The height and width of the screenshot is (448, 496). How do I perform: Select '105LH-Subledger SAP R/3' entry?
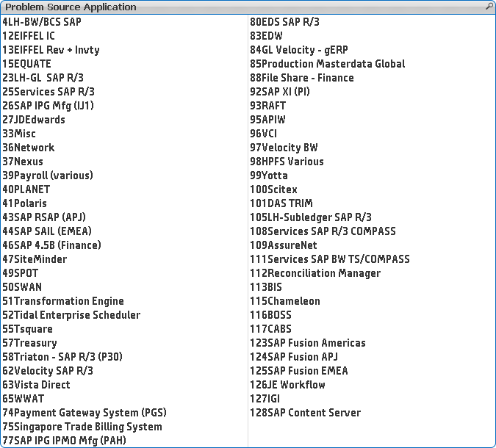372,217
